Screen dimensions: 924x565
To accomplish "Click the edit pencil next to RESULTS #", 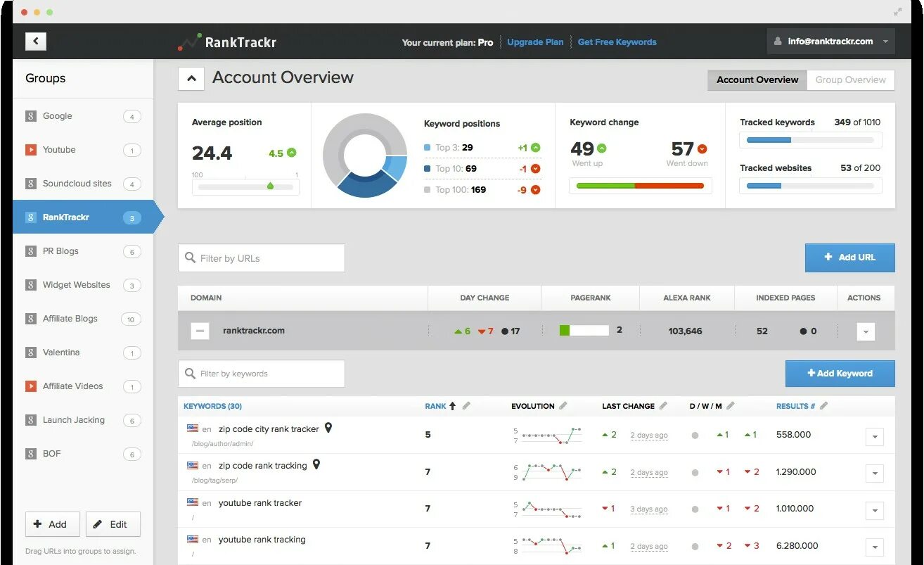I will (823, 406).
